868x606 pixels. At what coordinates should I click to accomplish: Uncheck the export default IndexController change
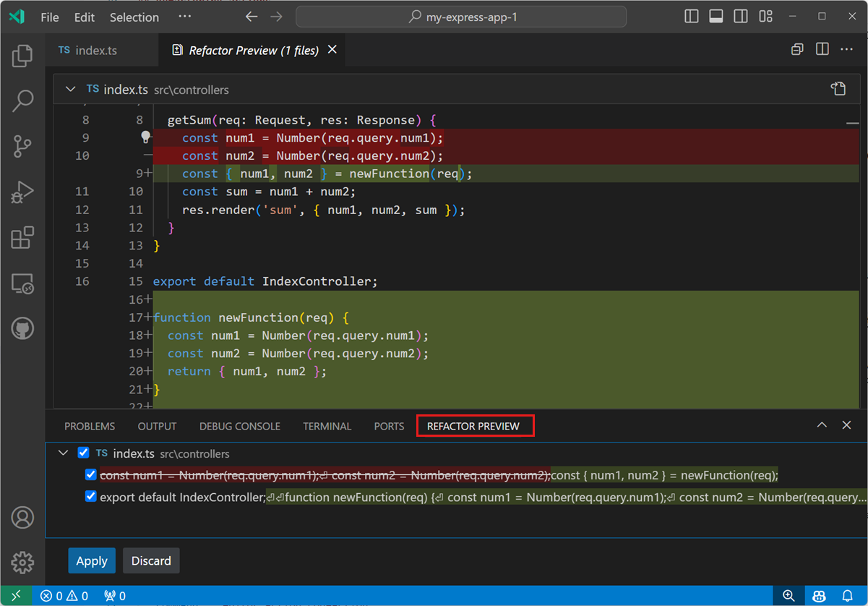tap(90, 496)
